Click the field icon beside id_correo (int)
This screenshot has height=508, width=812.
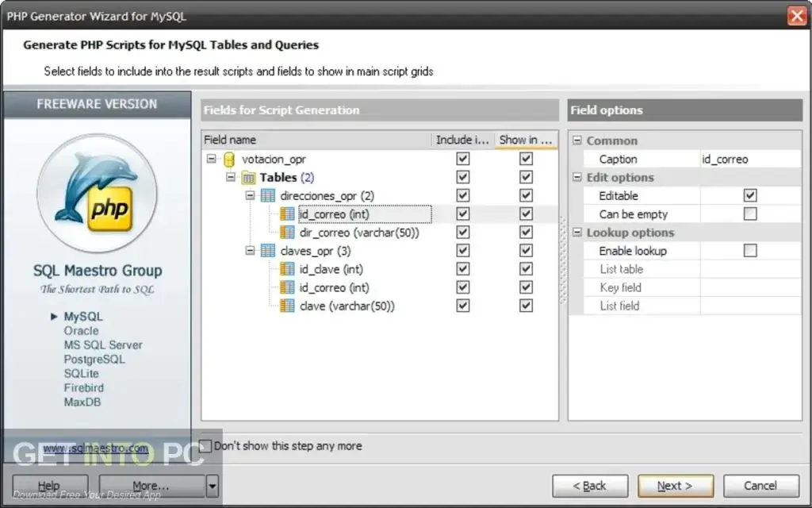tap(287, 214)
